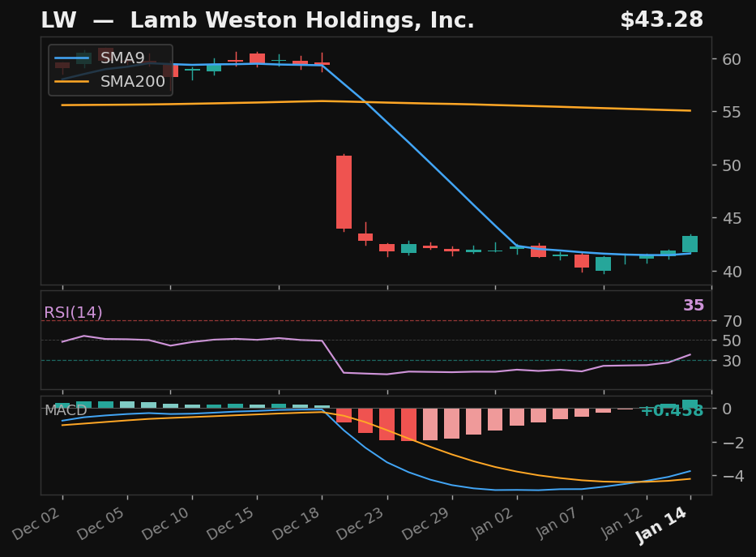Image resolution: width=756 pixels, height=557 pixels.
Task: Click the bold Jan 14 date label
Action: coord(661,525)
